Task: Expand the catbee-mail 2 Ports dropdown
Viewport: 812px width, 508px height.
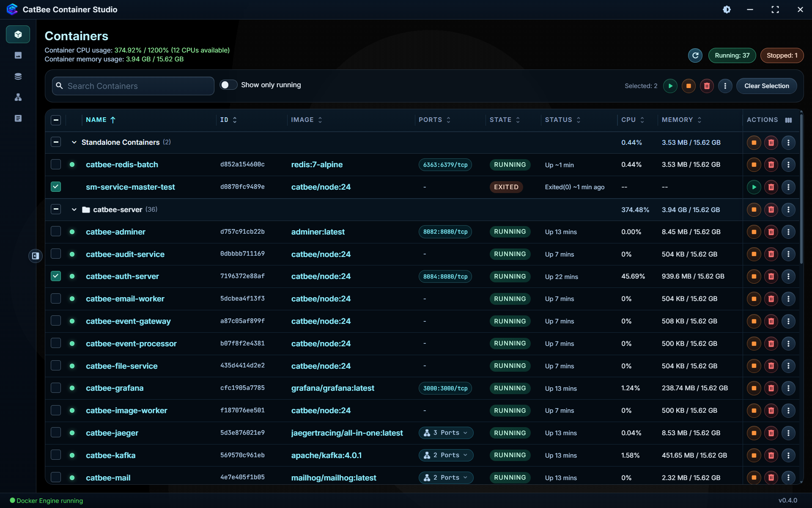Action: coord(446,478)
